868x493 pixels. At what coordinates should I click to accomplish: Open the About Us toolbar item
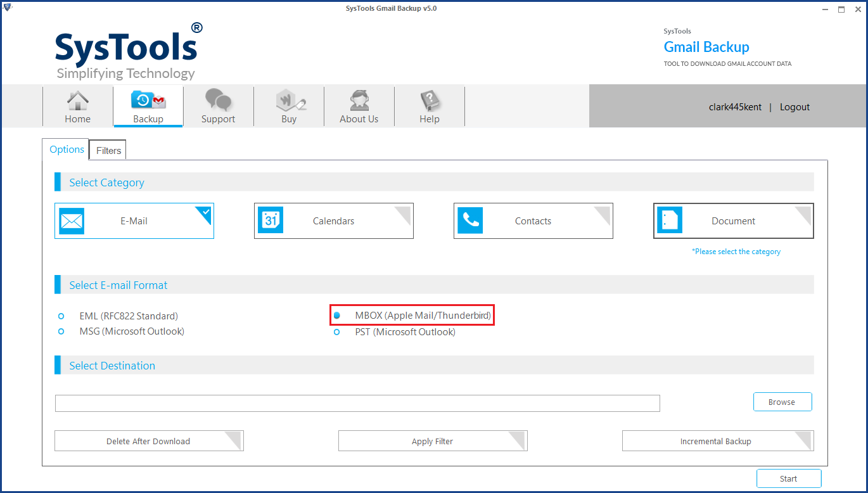359,106
